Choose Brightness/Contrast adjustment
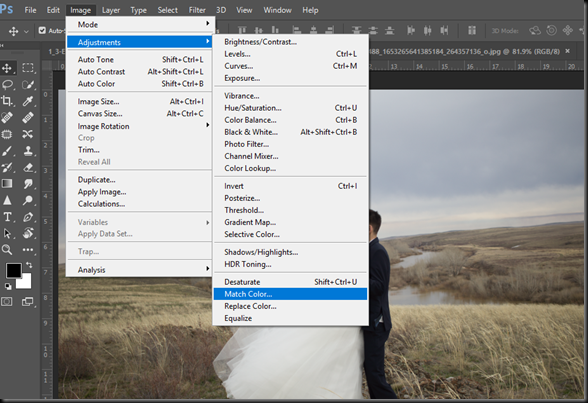This screenshot has height=403, width=588. point(290,42)
